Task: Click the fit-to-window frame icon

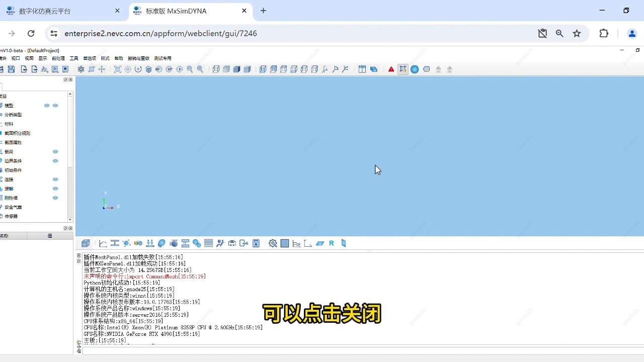Action: [x=117, y=69]
